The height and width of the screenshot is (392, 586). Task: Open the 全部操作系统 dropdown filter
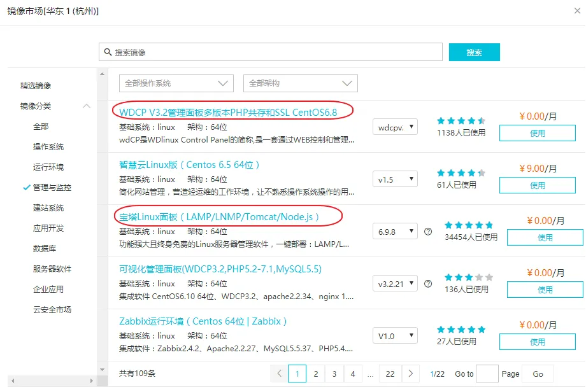[176, 83]
